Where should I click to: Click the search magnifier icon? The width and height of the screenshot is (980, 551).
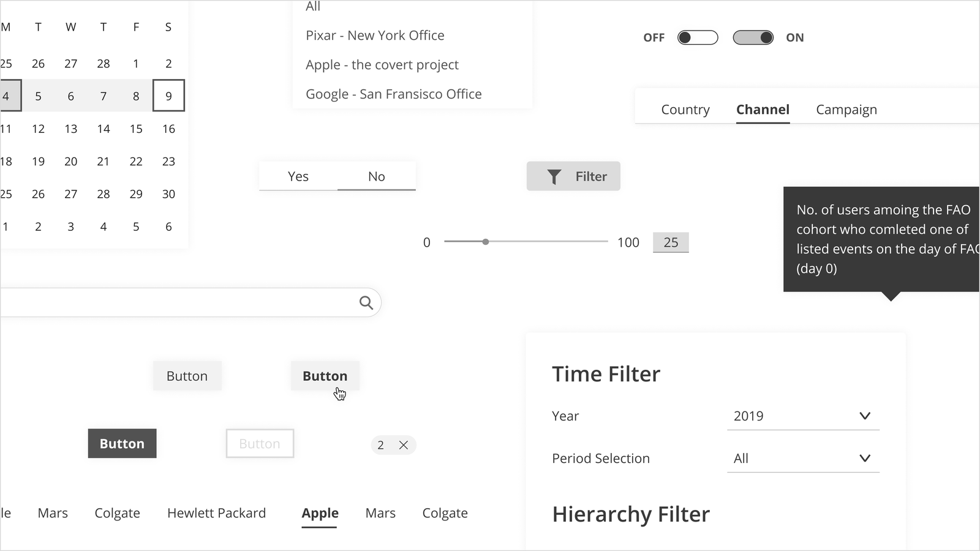coord(366,302)
